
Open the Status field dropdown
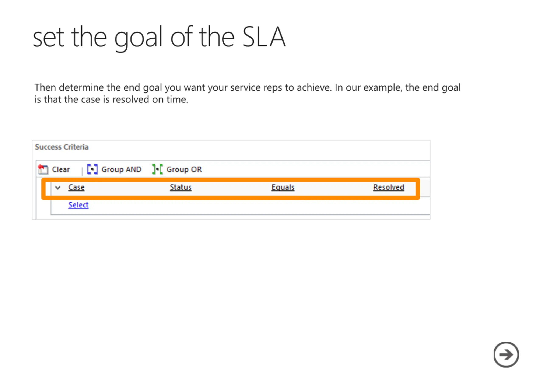tap(181, 187)
